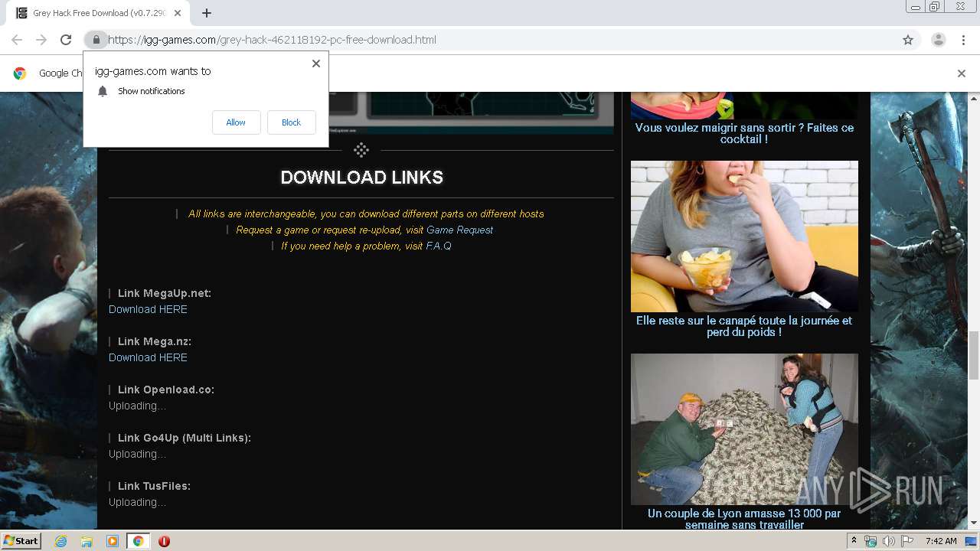Image resolution: width=980 pixels, height=551 pixels.
Task: Dismiss the Google Chrome info bar
Action: coord(962,73)
